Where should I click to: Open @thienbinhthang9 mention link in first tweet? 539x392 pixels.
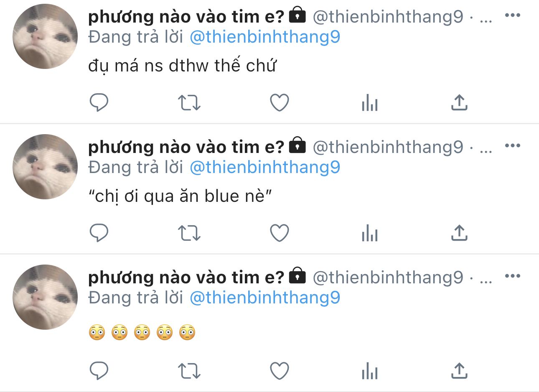point(265,37)
